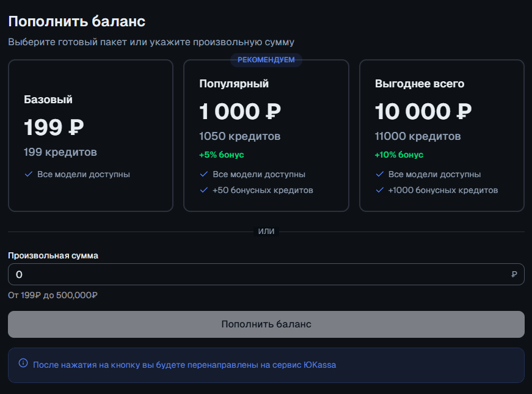Click the 'ИЛИ' divider label
Screen dimensions: 532x394
pos(266,232)
